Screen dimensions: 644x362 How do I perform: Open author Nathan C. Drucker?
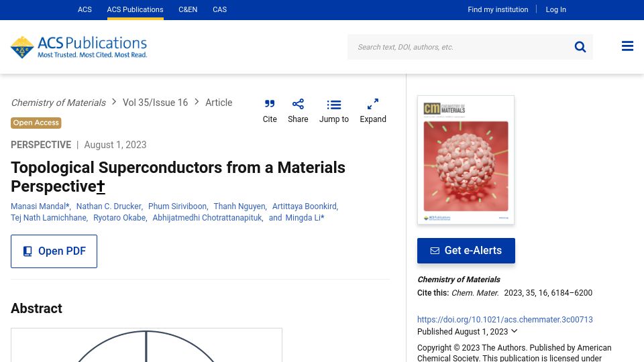(x=109, y=206)
